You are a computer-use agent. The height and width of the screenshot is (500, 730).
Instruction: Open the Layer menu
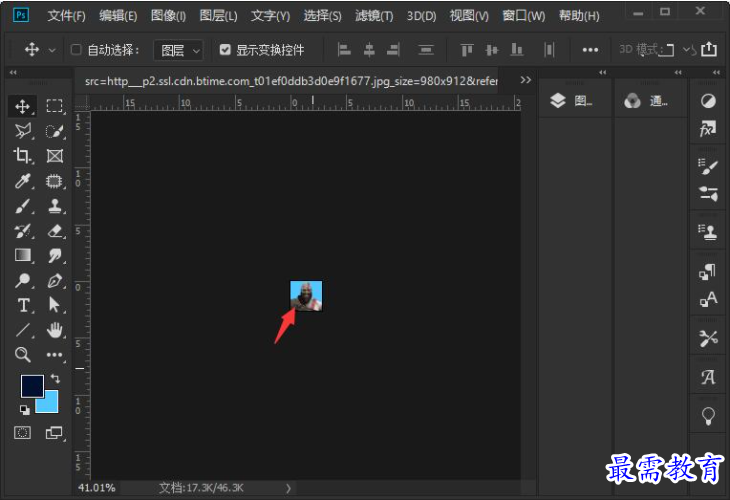218,16
